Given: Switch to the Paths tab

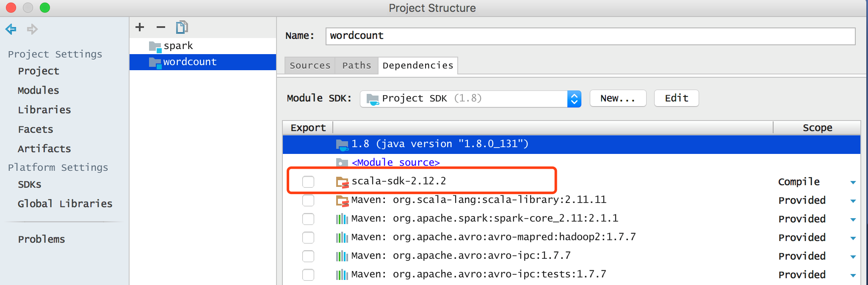Looking at the screenshot, I should point(357,66).
